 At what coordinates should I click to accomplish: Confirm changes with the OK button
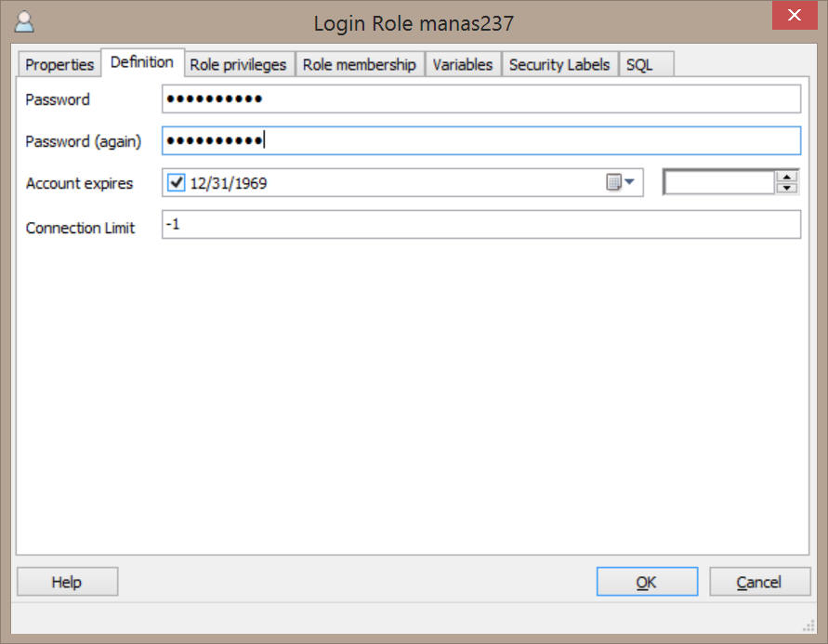tap(647, 583)
